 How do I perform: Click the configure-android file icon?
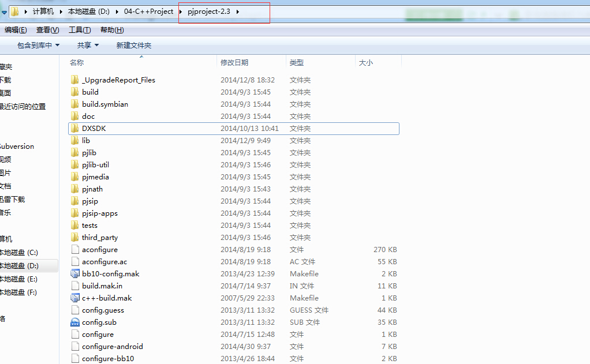(x=75, y=346)
